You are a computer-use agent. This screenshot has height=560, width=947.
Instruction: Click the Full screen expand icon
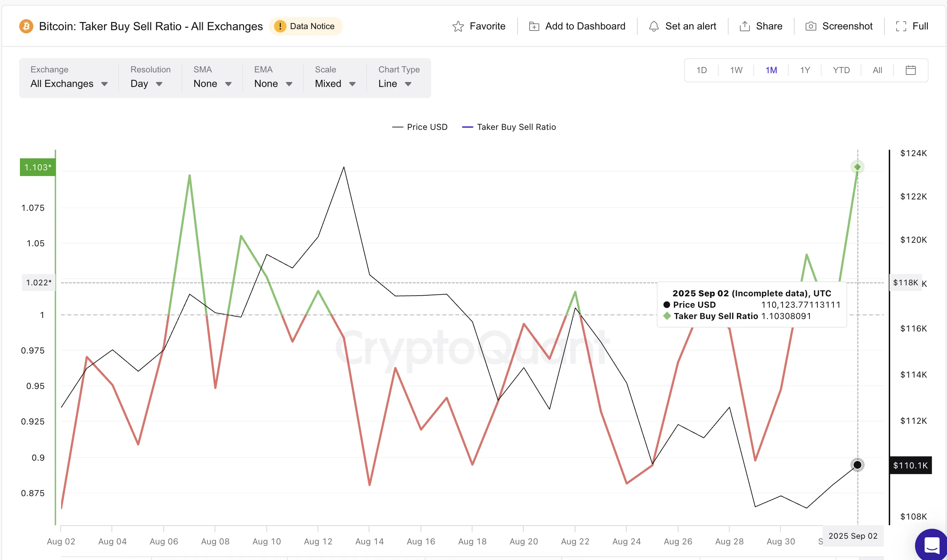tap(901, 26)
